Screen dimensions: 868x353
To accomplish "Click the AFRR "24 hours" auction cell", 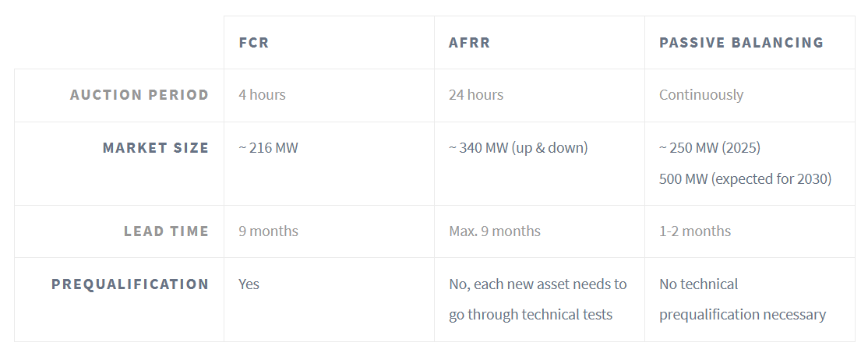I will click(x=476, y=95).
